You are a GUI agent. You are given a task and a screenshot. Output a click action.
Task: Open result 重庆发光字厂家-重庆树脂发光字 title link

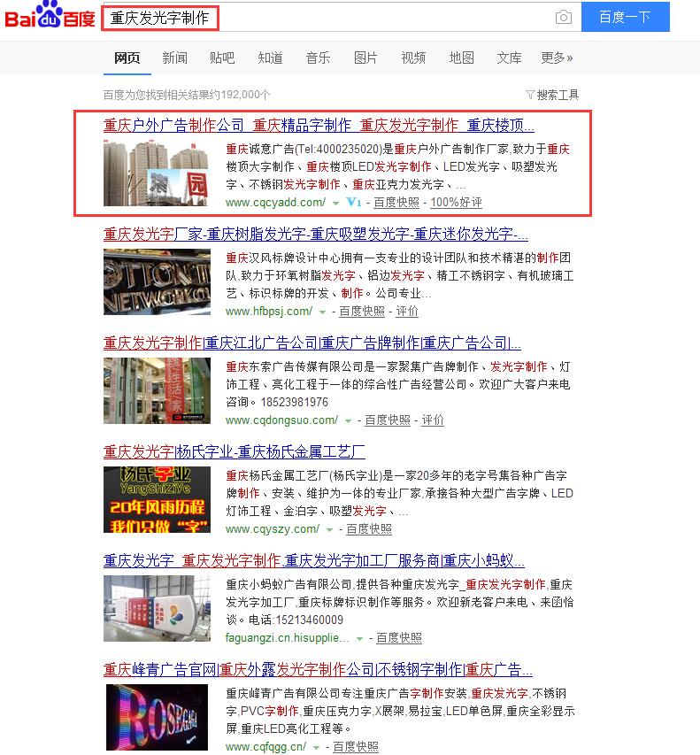coord(316,235)
